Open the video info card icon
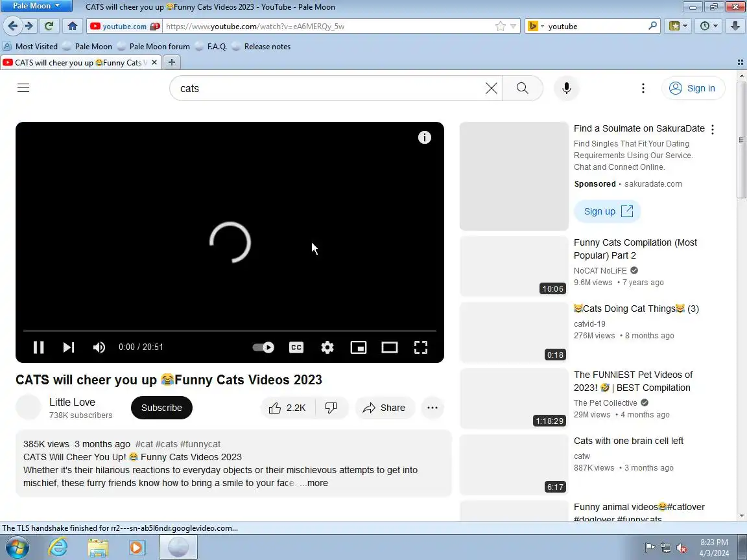 click(425, 137)
